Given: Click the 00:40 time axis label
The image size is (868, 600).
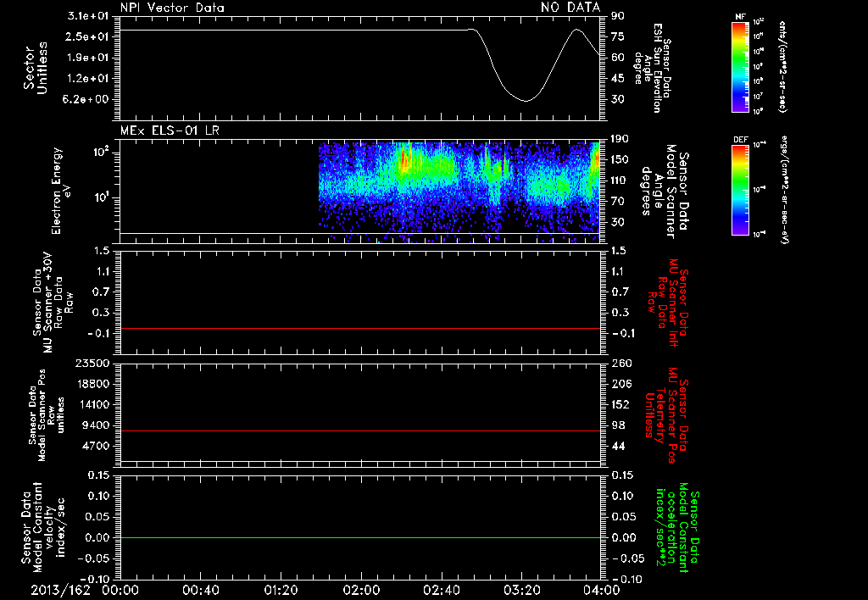Looking at the screenshot, I should pyautogui.click(x=200, y=590).
